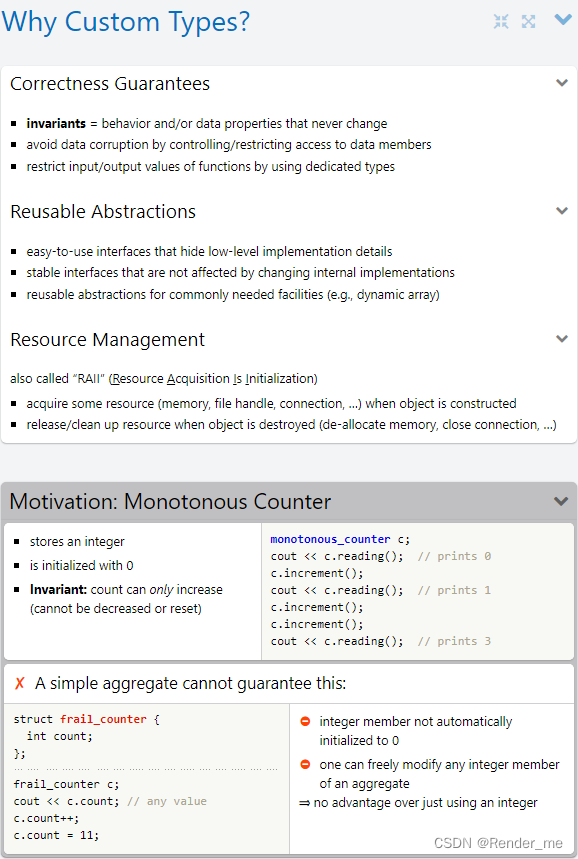Collapse the Resource Management section
This screenshot has width=578, height=859.
pyautogui.click(x=562, y=339)
